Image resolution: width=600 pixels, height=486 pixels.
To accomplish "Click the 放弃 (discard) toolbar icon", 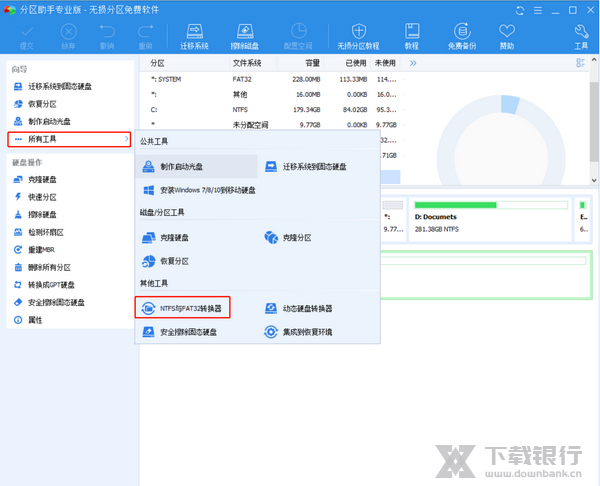I will (x=68, y=36).
